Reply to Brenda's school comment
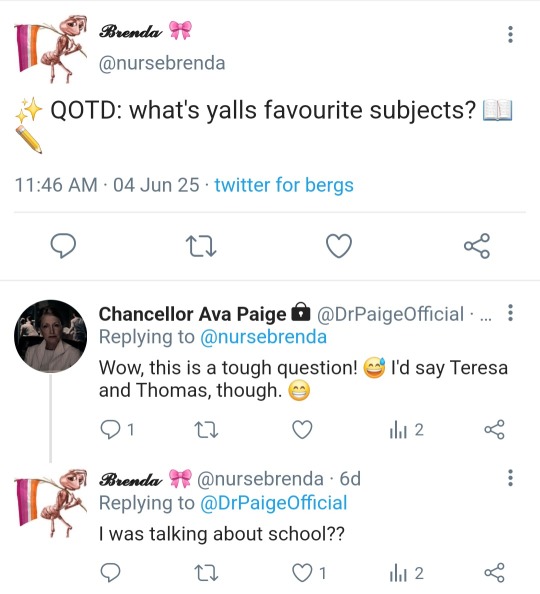 tap(110, 572)
